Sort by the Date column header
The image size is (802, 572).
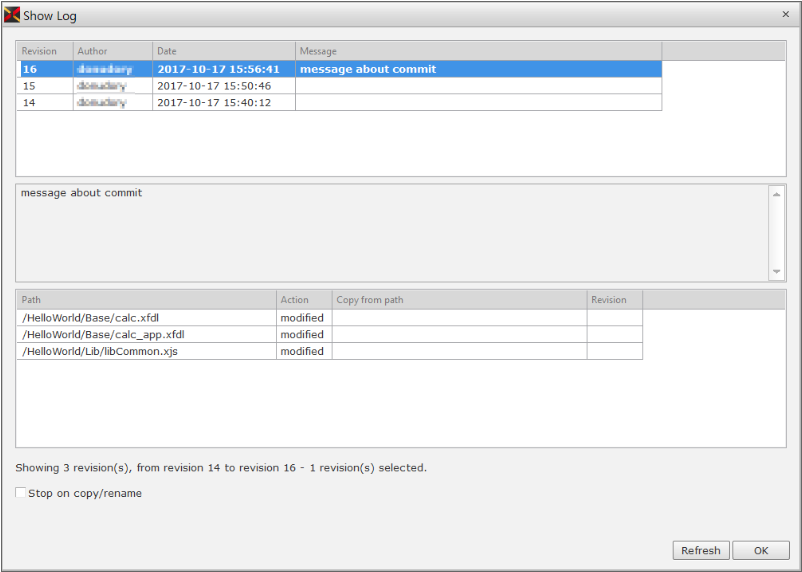tap(223, 51)
